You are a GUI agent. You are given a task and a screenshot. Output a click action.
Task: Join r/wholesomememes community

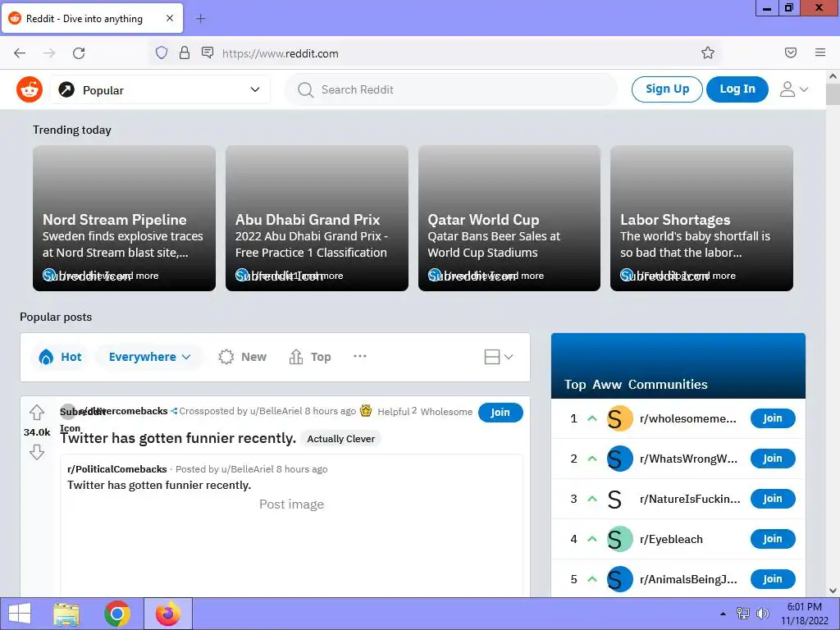[x=773, y=418]
